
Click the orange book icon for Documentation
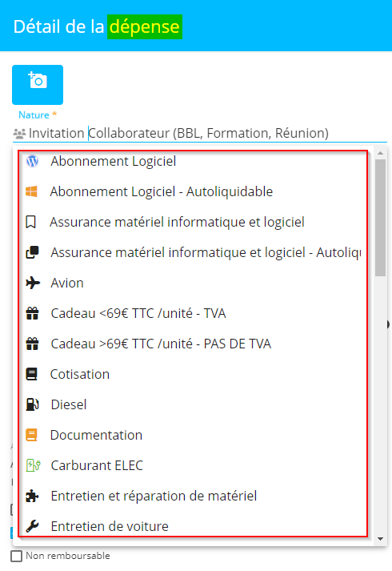coord(32,435)
